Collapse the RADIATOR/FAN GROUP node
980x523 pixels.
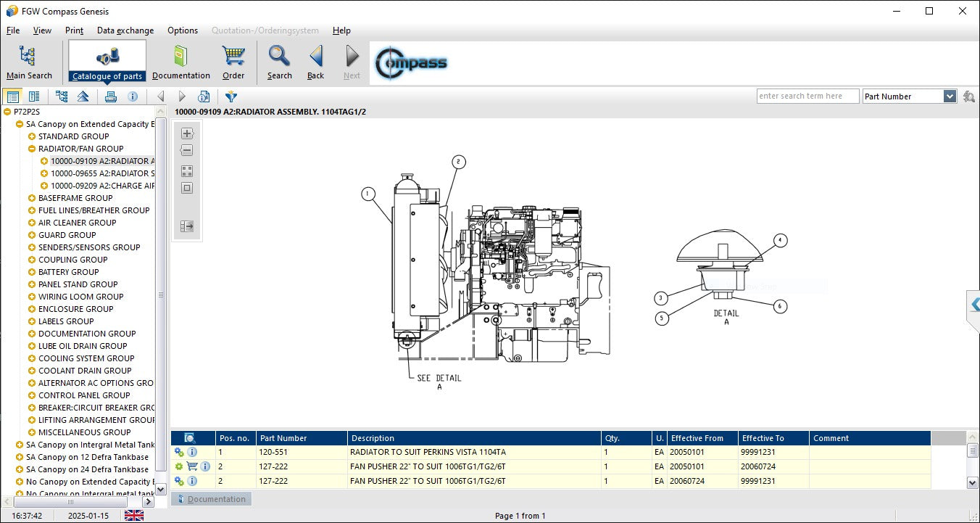tap(32, 149)
